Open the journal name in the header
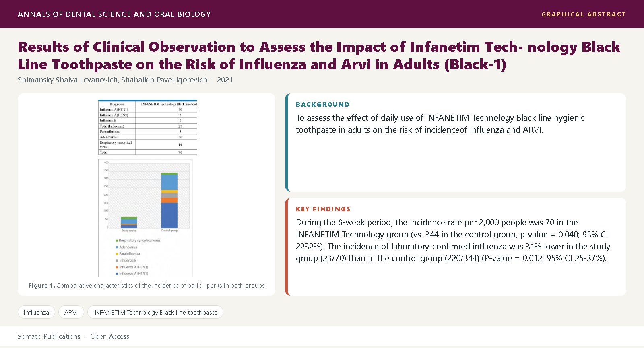The image size is (644, 348). 114,14
